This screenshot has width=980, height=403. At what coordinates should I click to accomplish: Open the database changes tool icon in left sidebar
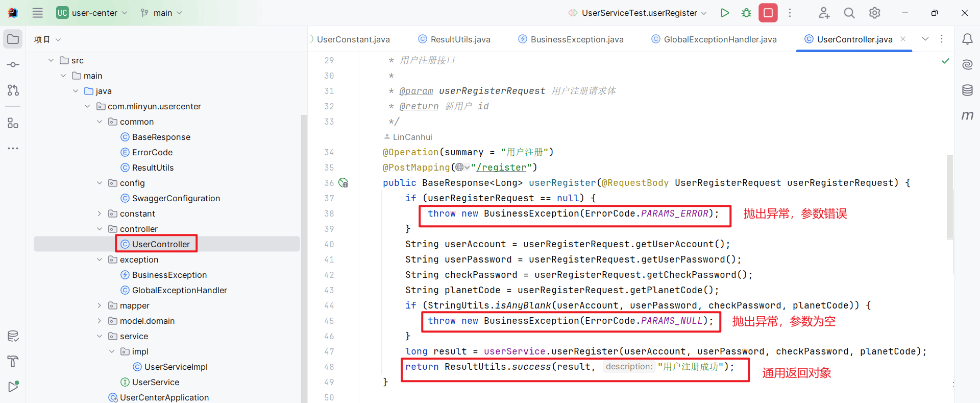tap(13, 336)
